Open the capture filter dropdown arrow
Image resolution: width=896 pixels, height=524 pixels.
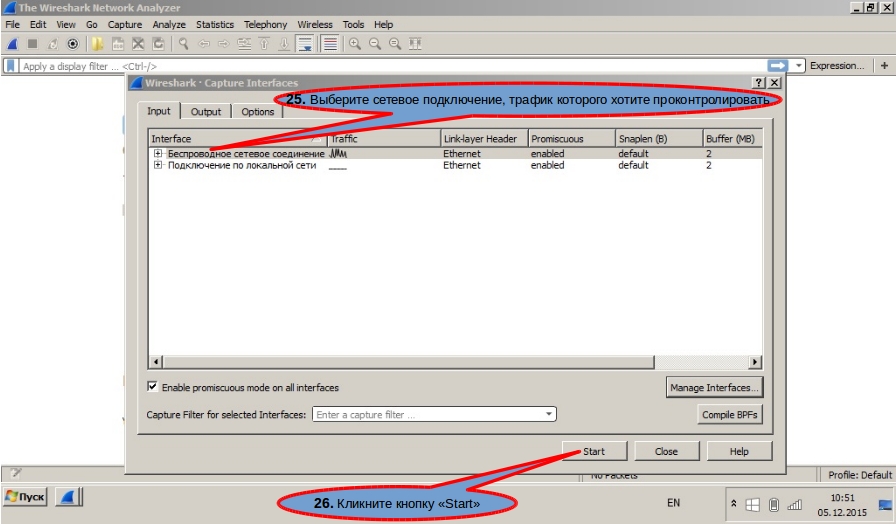tap(549, 414)
